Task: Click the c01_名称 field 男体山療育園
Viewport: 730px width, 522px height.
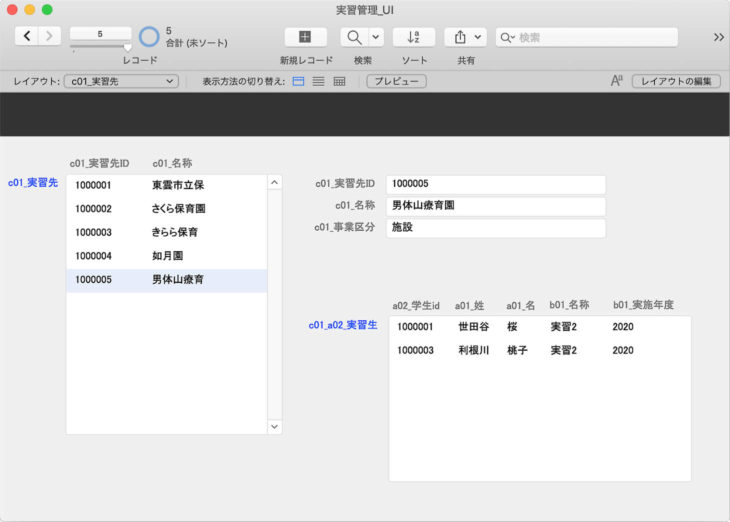Action: (495, 206)
